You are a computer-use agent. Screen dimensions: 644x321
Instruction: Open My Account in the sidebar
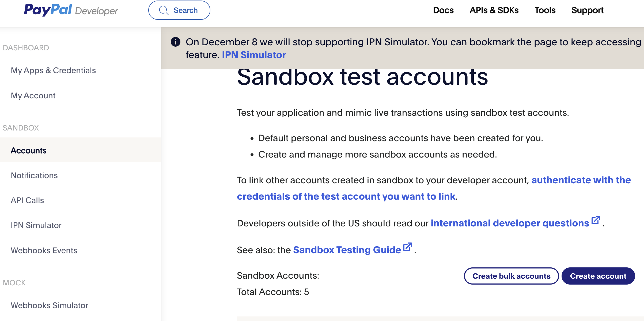33,96
